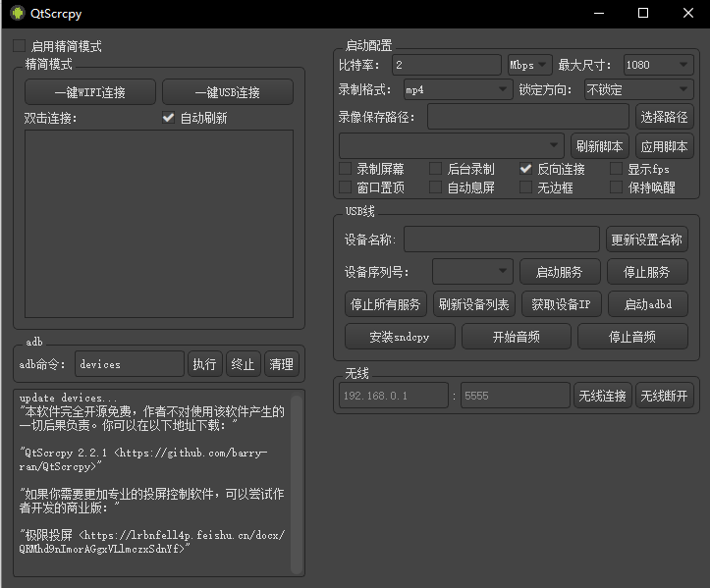Screen dimensions: 710x588
Task: Click the 停止音频 button
Action: coord(632,337)
